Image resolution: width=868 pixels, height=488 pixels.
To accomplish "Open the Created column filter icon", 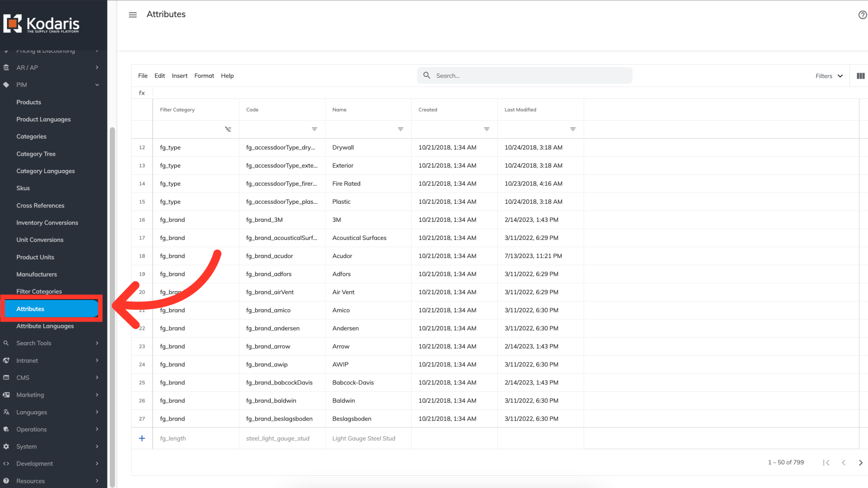I will 486,129.
